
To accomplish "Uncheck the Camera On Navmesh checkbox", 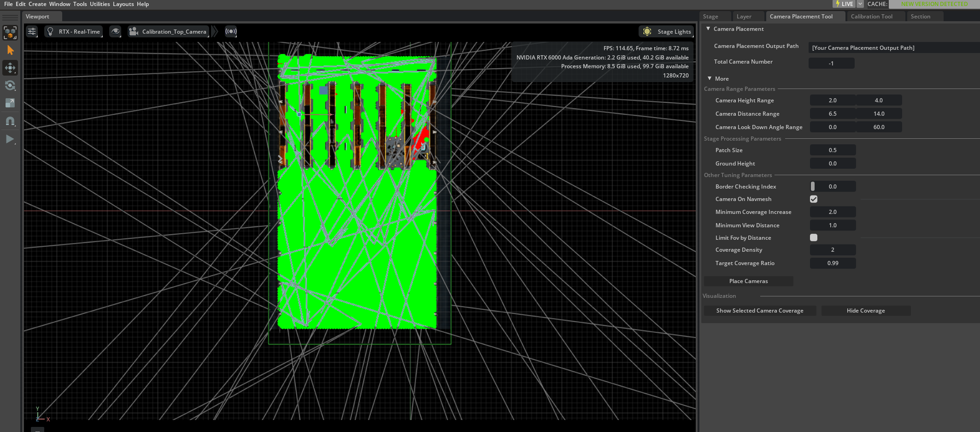I will click(814, 199).
